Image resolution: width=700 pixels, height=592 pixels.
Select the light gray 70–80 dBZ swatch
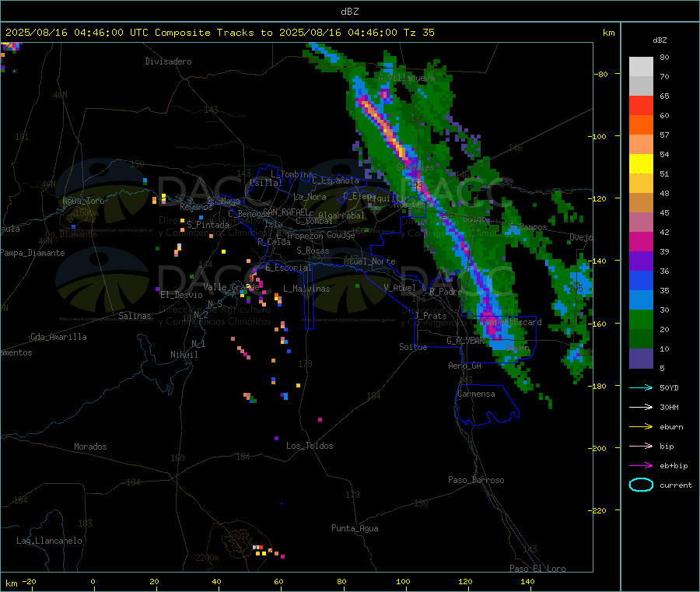click(641, 67)
